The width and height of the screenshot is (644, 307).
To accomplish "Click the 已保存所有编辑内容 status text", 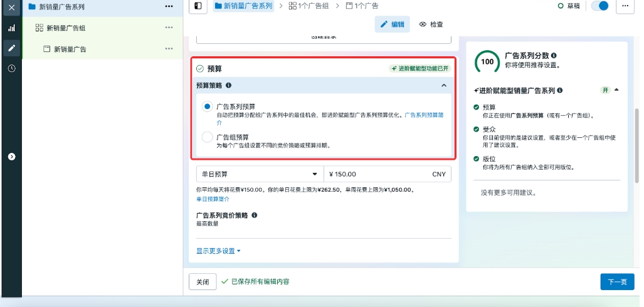I will tap(260, 281).
